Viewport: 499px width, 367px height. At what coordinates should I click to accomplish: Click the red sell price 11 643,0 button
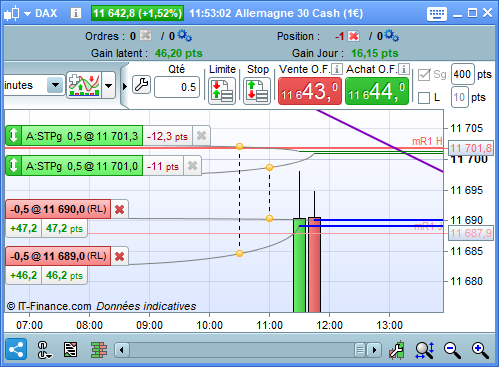coord(310,91)
